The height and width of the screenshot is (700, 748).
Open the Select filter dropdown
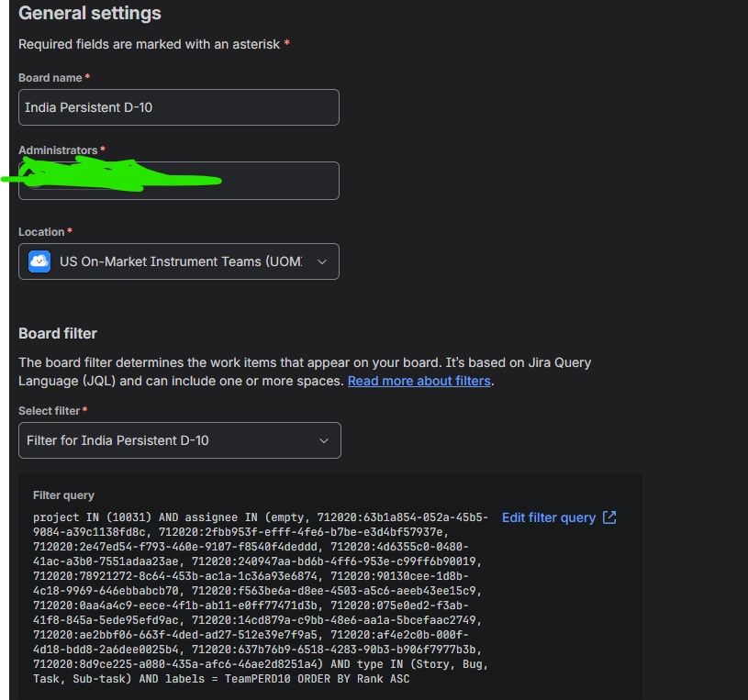pyautogui.click(x=179, y=440)
